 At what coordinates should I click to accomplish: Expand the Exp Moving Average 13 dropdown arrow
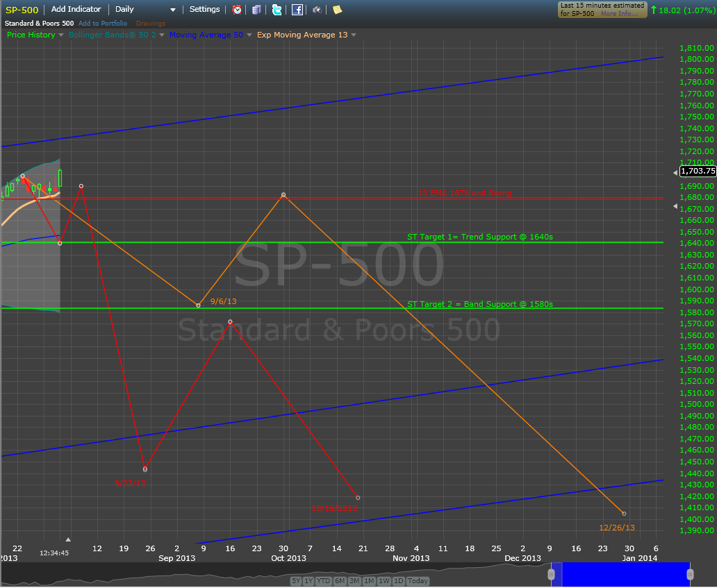point(354,35)
